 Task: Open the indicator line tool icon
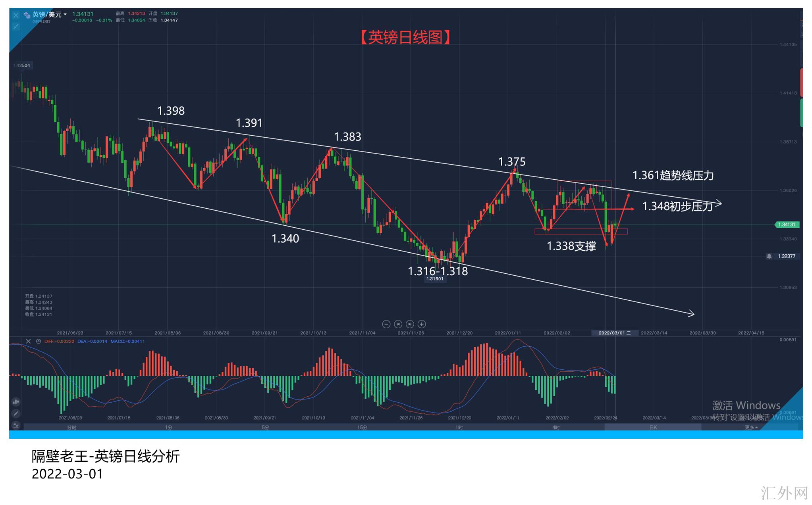click(x=16, y=425)
